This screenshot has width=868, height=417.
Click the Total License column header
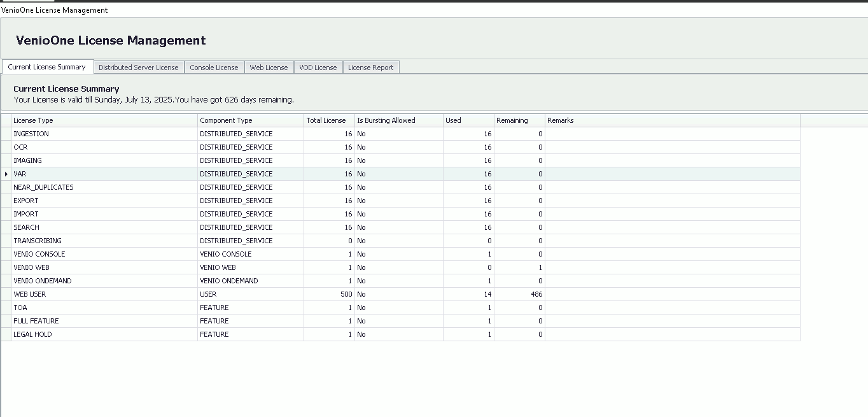click(329, 120)
